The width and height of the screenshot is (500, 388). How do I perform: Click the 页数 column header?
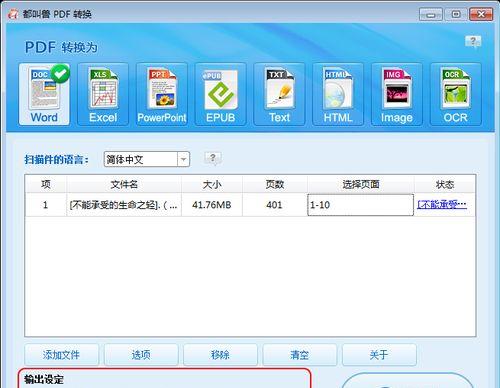275,184
